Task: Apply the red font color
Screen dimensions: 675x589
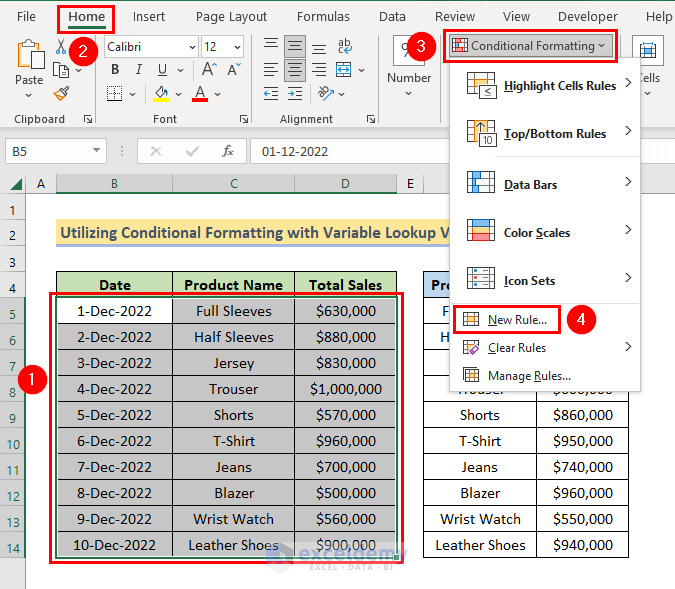Action: (x=200, y=93)
